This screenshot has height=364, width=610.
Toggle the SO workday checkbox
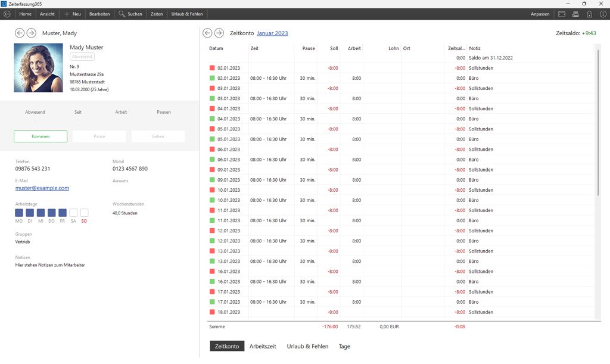[x=84, y=213]
